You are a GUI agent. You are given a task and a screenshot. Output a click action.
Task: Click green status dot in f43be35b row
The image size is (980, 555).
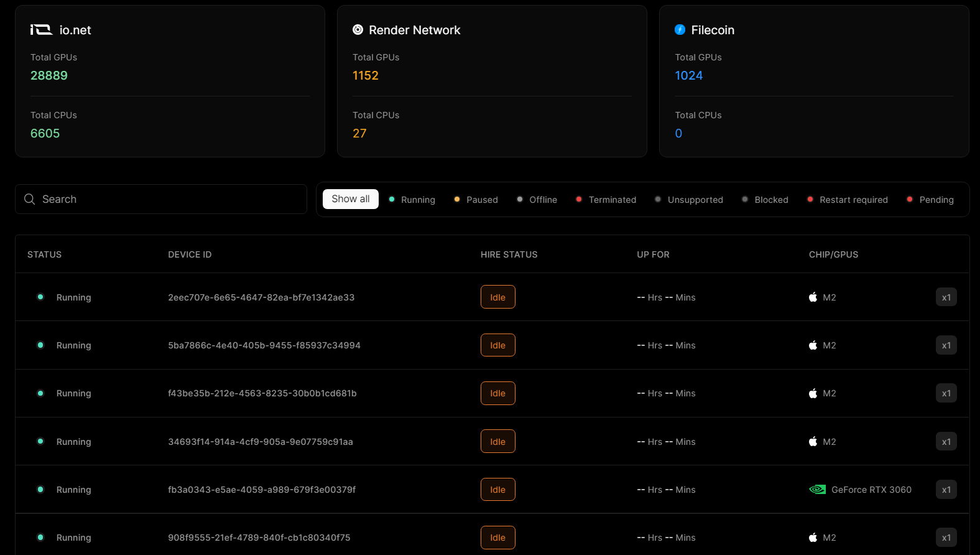click(x=40, y=393)
